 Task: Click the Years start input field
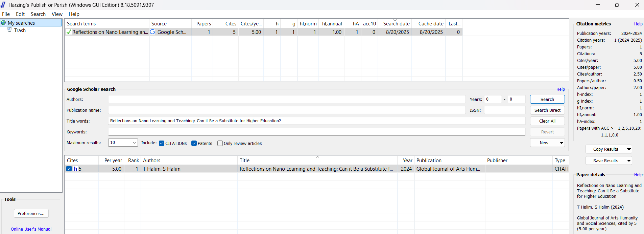click(493, 99)
